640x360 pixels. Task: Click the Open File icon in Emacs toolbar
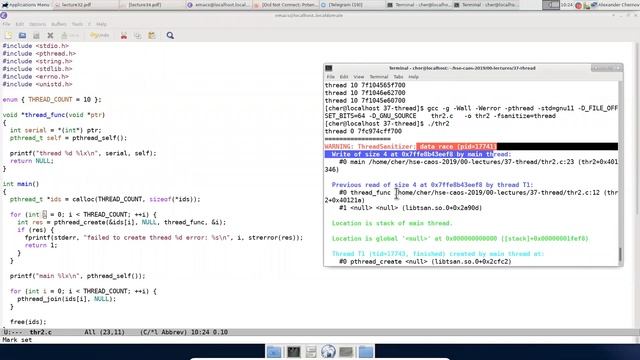pos(22,36)
